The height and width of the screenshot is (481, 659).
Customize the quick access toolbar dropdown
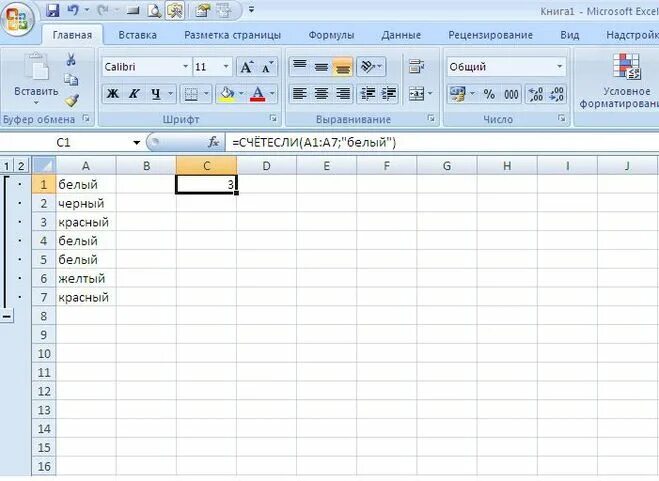[251, 9]
